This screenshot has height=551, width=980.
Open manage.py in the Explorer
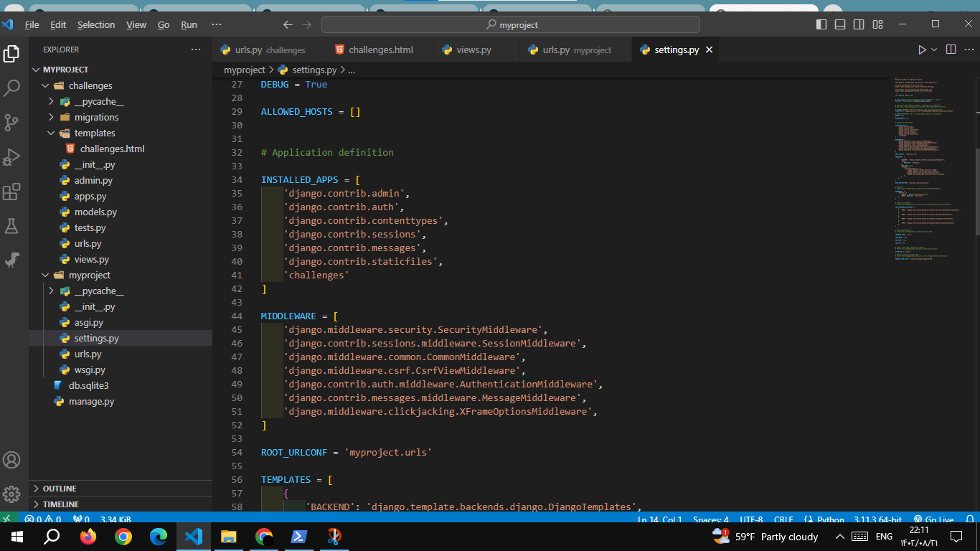(91, 402)
